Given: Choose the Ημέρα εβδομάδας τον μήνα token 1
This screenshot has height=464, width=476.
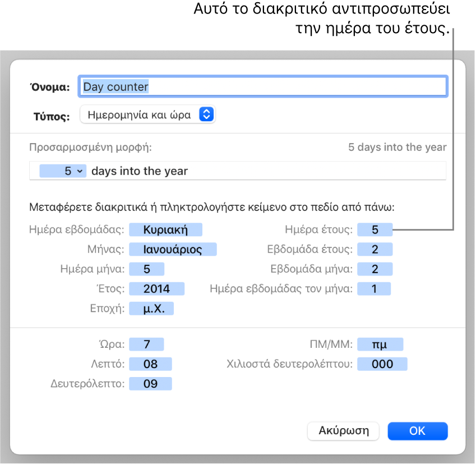Looking at the screenshot, I should (x=374, y=289).
